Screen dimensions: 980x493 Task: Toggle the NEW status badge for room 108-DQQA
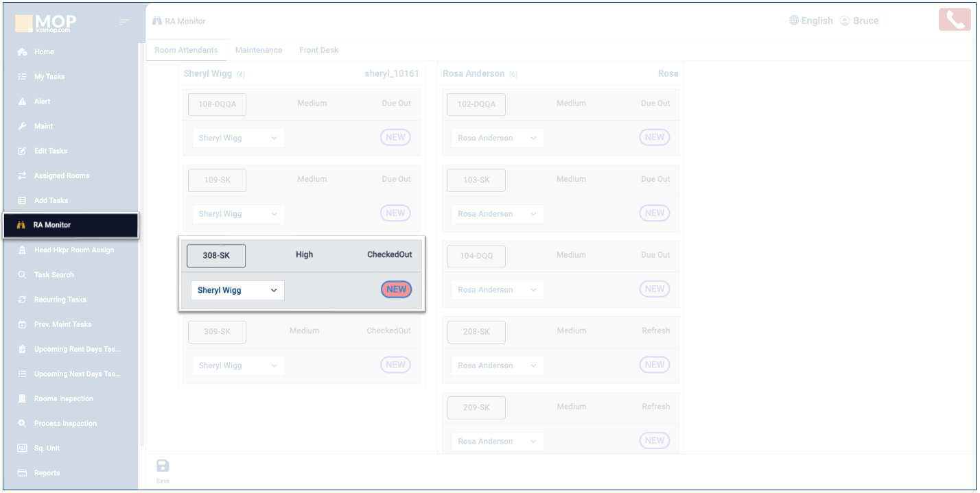point(395,137)
